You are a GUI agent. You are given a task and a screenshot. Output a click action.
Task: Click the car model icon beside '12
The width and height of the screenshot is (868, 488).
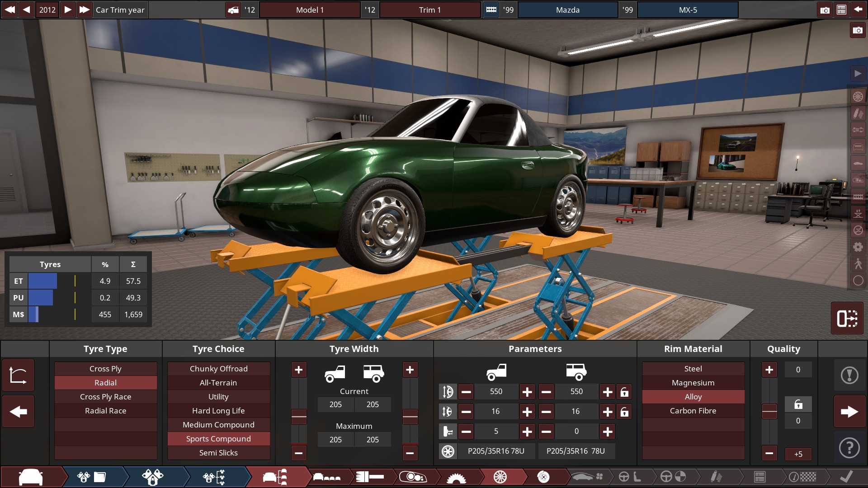point(233,9)
